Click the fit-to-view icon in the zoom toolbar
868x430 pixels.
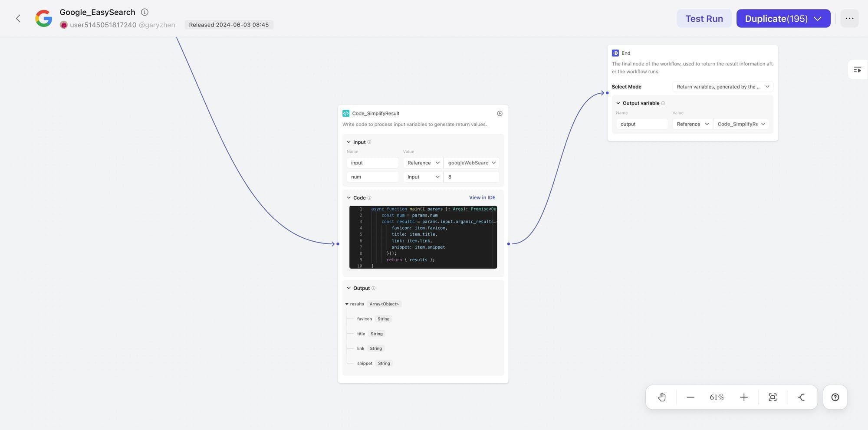coord(773,397)
